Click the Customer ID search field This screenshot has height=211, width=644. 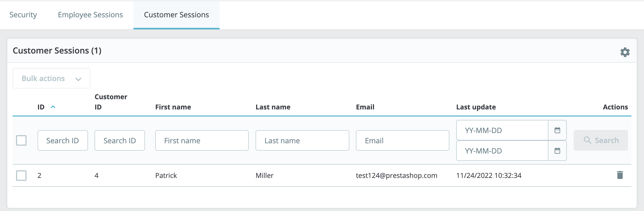120,141
